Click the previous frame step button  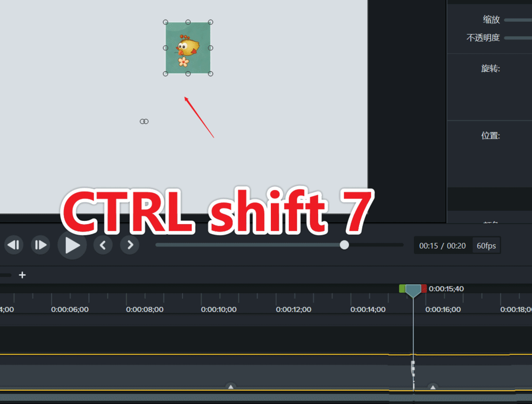point(14,245)
